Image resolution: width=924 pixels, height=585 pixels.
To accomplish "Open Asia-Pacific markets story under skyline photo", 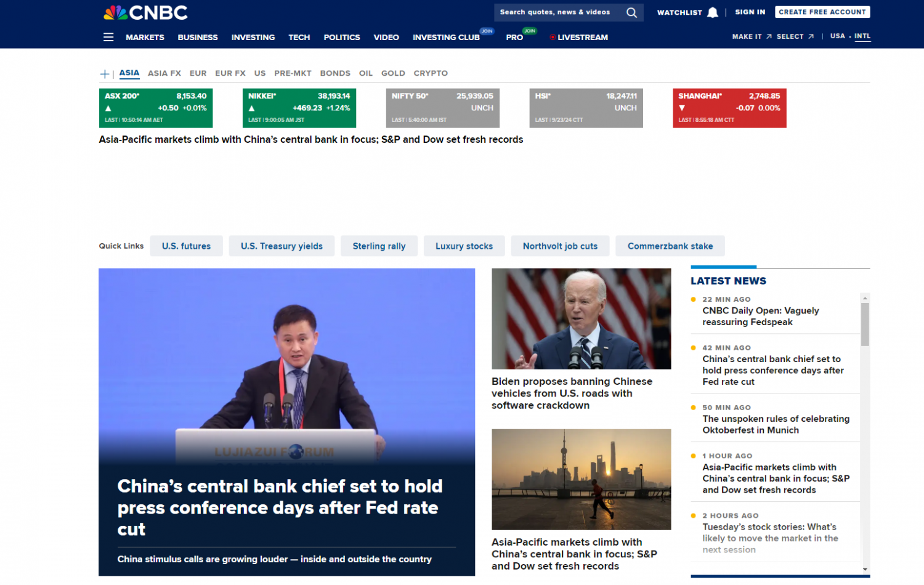I will 574,554.
